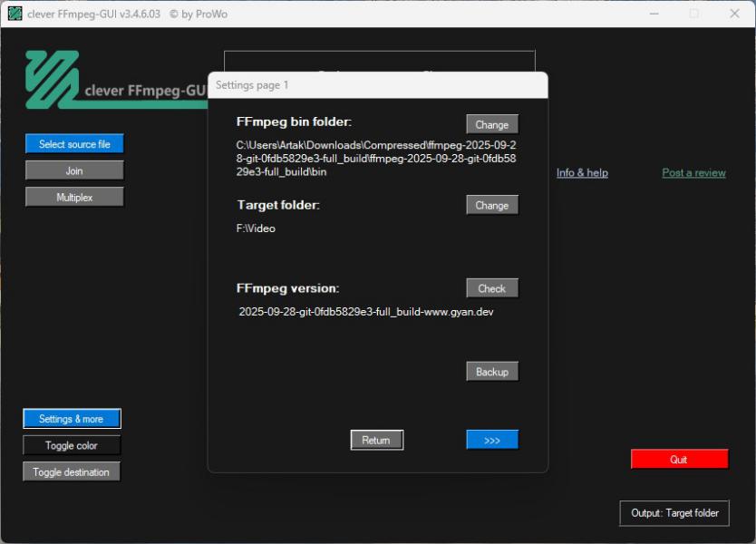Return from the settings page
Image resolution: width=756 pixels, height=544 pixels.
coord(376,440)
